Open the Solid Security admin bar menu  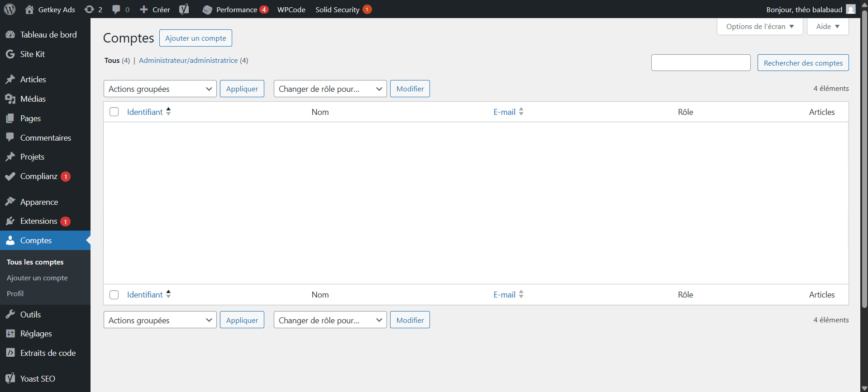point(343,9)
